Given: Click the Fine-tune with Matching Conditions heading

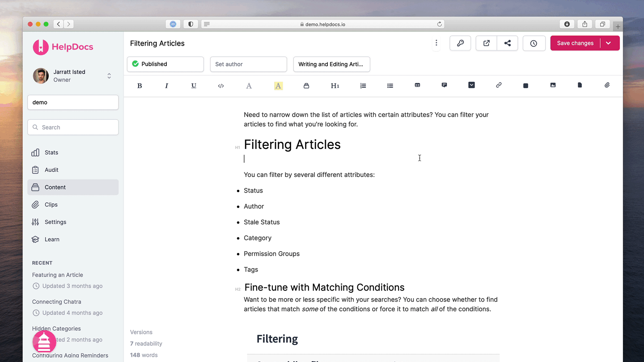Looking at the screenshot, I should coord(324,287).
